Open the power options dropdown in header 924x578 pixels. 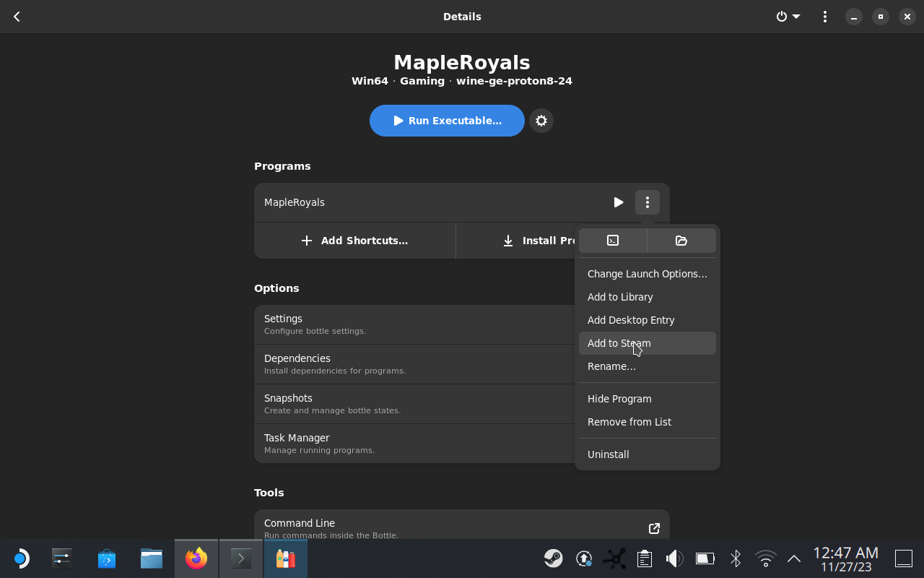pos(788,17)
